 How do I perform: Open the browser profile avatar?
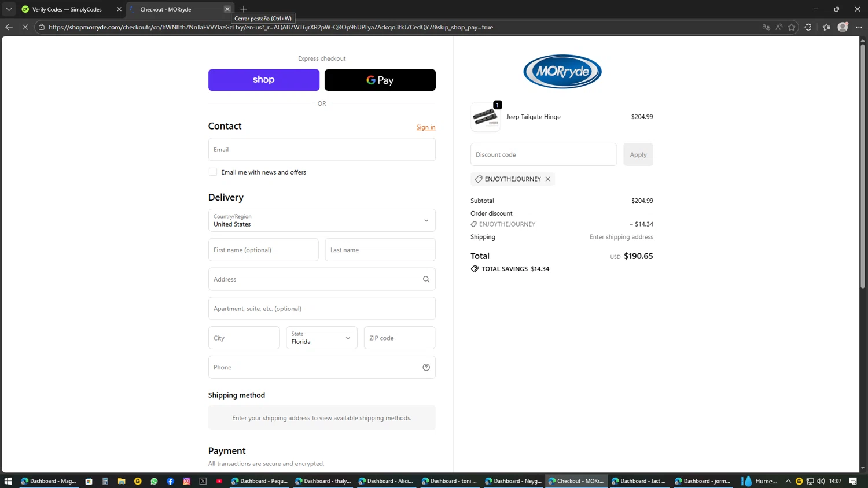click(843, 27)
